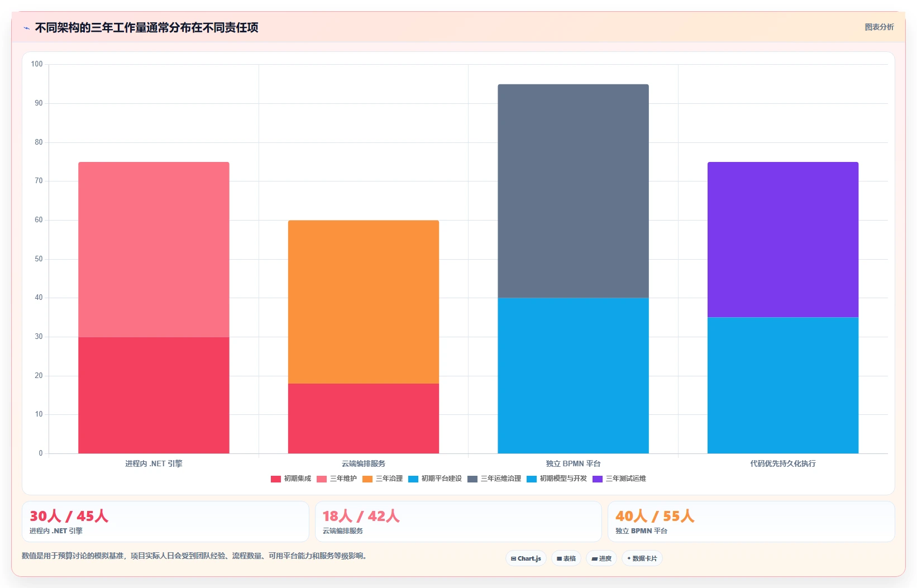This screenshot has width=917, height=588.
Task: Select the pink top segment of 进程内 .NET 引擎 bar
Action: coord(154,250)
